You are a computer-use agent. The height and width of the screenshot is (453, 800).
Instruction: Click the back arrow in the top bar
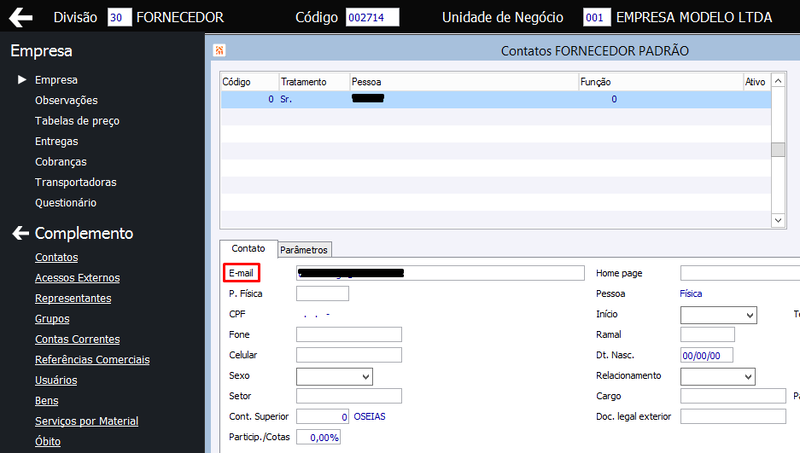point(20,17)
